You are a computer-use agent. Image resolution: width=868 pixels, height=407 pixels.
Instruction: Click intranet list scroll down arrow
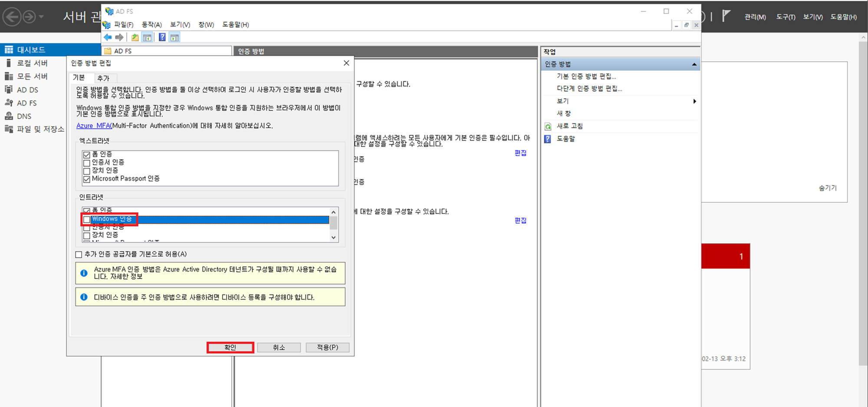point(333,238)
